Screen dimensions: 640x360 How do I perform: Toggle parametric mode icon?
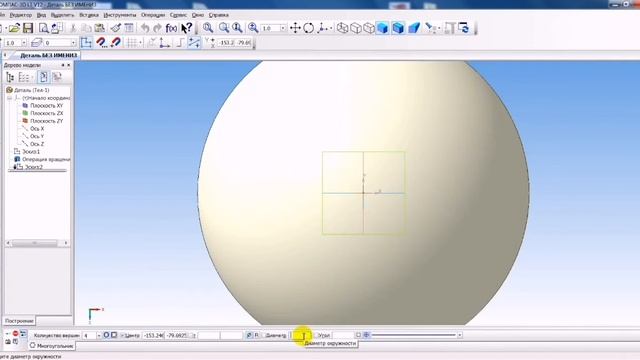pos(194,42)
